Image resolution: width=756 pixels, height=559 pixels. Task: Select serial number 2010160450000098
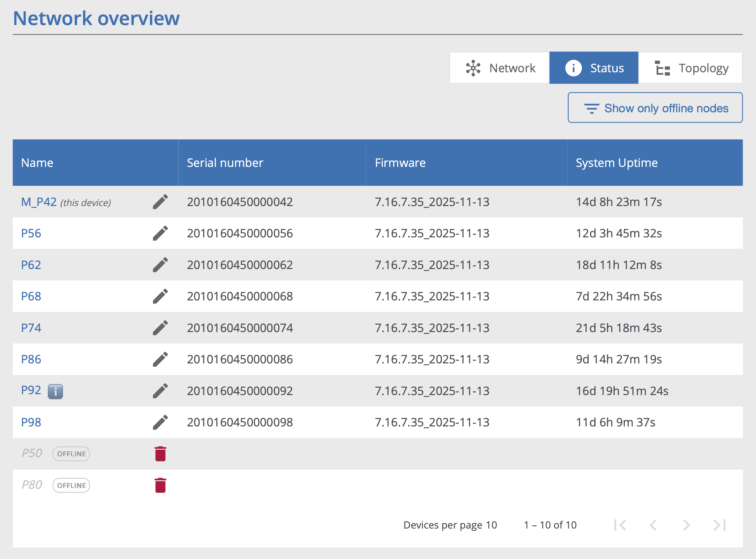pyautogui.click(x=240, y=422)
